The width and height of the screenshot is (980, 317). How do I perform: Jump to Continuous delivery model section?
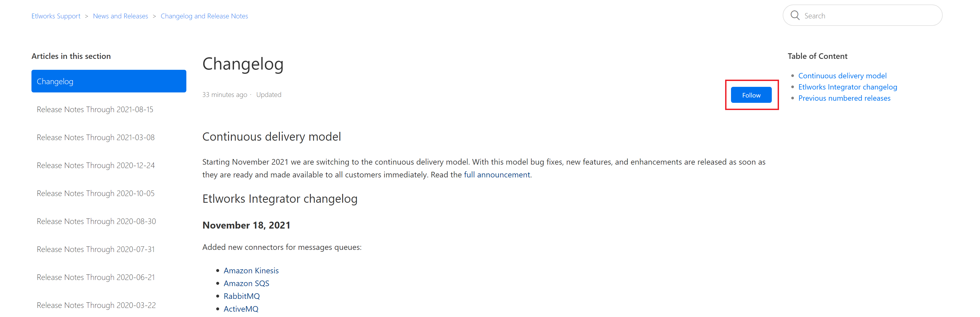point(842,76)
